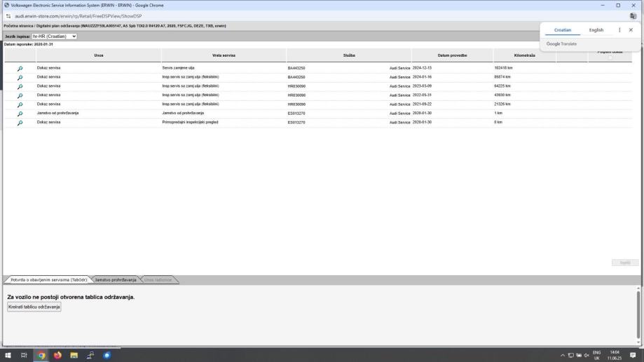Screen dimensions: 644x362
Task: Click the lower panel vertical scrollbar
Action: pos(638,314)
